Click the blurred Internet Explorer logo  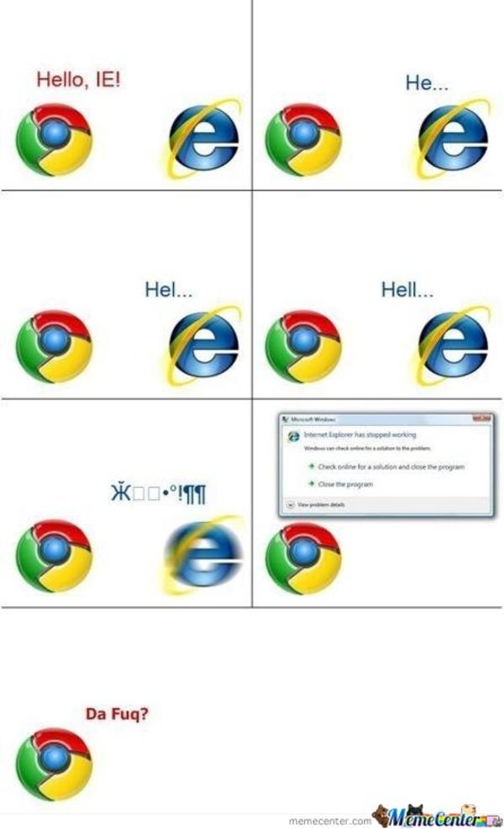[205, 554]
